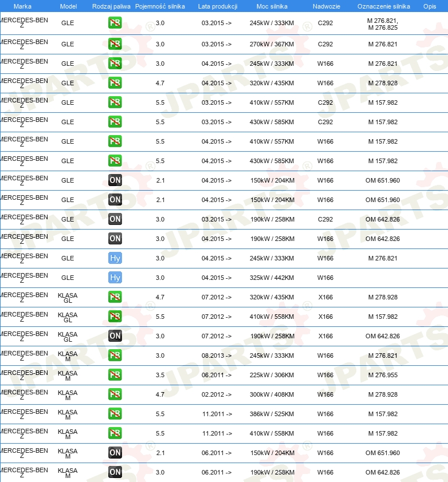Click engine code cell M 276.821, M 276.825
This screenshot has height=482, width=448.
click(x=383, y=24)
